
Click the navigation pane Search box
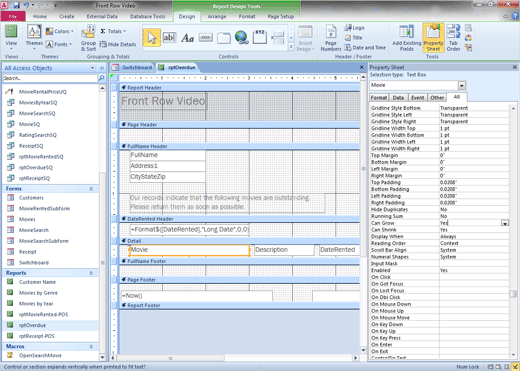(50, 78)
